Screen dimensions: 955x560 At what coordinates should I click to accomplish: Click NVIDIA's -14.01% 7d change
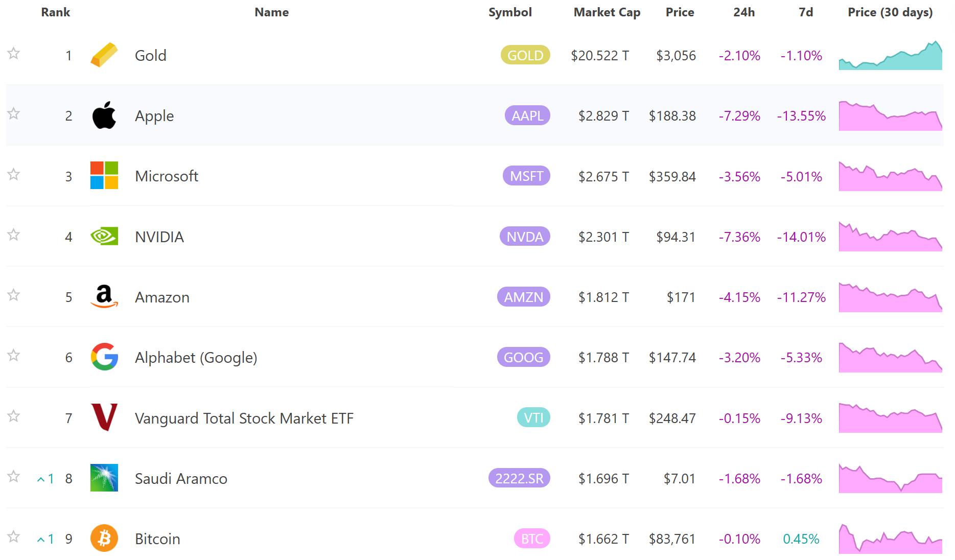(x=801, y=237)
